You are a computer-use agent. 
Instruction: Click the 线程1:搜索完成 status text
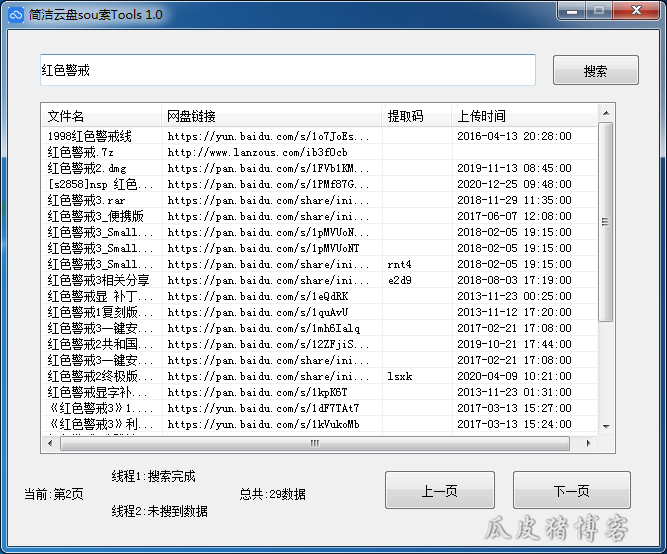coord(154,476)
